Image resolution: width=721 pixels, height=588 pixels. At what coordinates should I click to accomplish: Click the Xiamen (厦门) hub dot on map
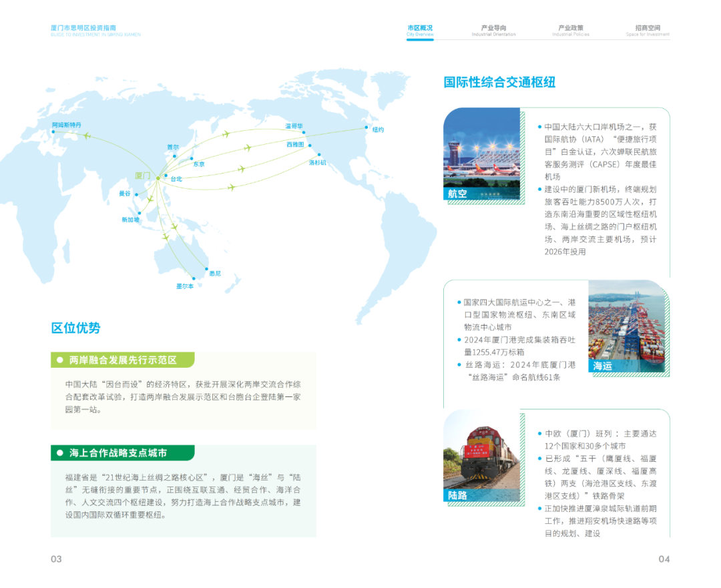[x=158, y=178]
